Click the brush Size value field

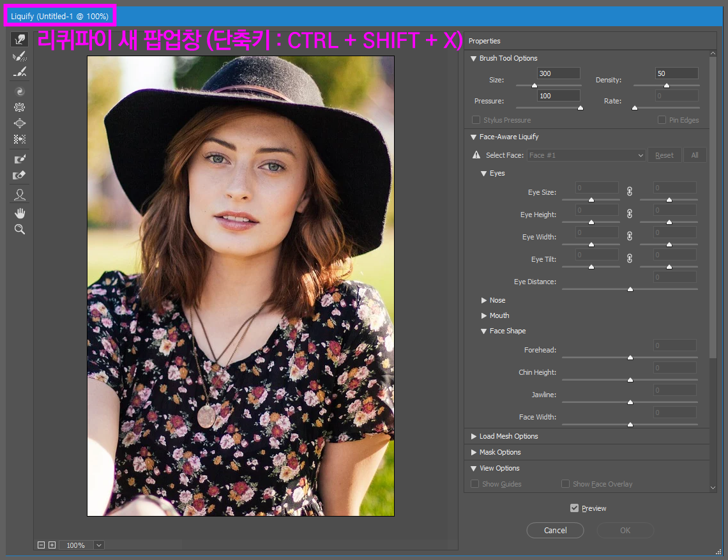[559, 73]
